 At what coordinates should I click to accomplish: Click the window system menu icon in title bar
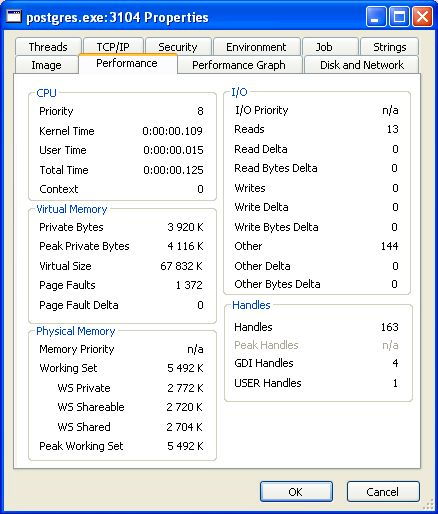[x=14, y=16]
